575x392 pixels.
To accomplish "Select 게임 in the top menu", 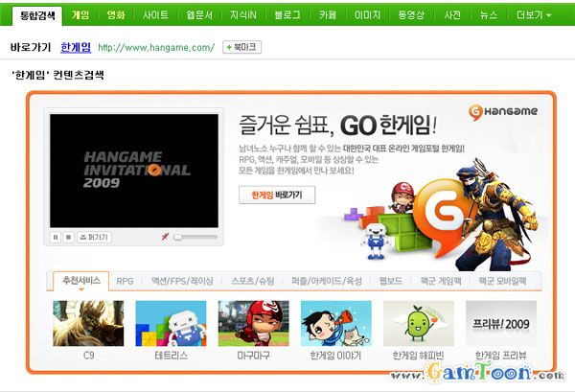I will [81, 15].
